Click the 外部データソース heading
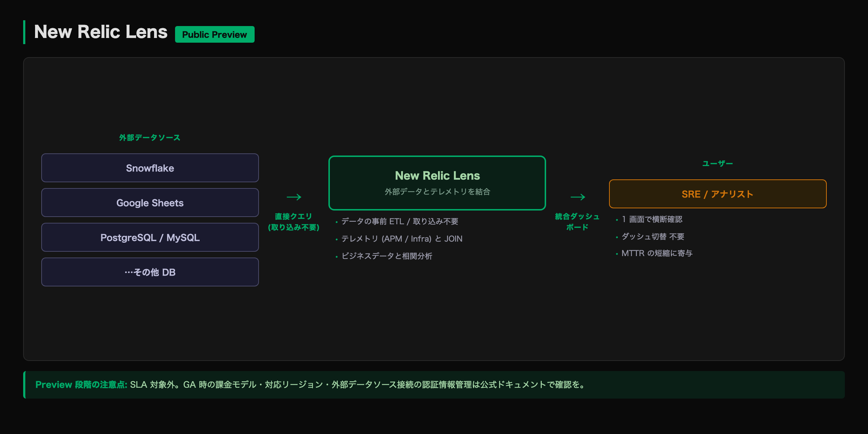 tap(150, 138)
